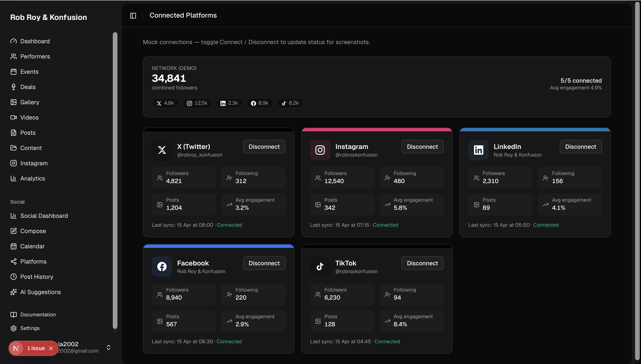Click the Instagram platform logo icon

[320, 150]
